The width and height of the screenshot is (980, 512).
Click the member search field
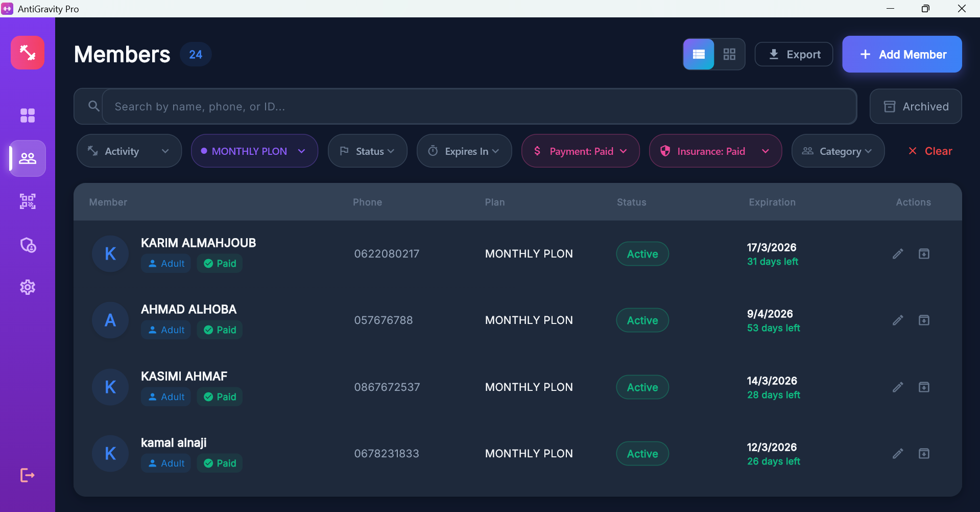point(479,106)
